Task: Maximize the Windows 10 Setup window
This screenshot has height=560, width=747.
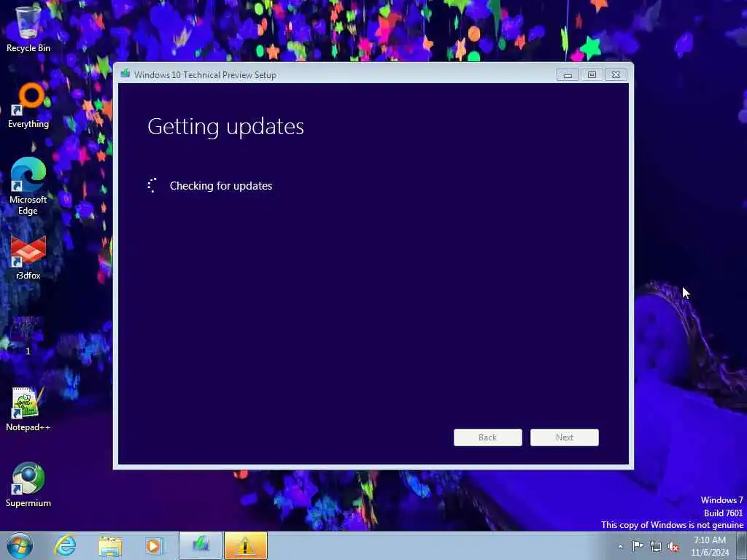Action: click(592, 75)
